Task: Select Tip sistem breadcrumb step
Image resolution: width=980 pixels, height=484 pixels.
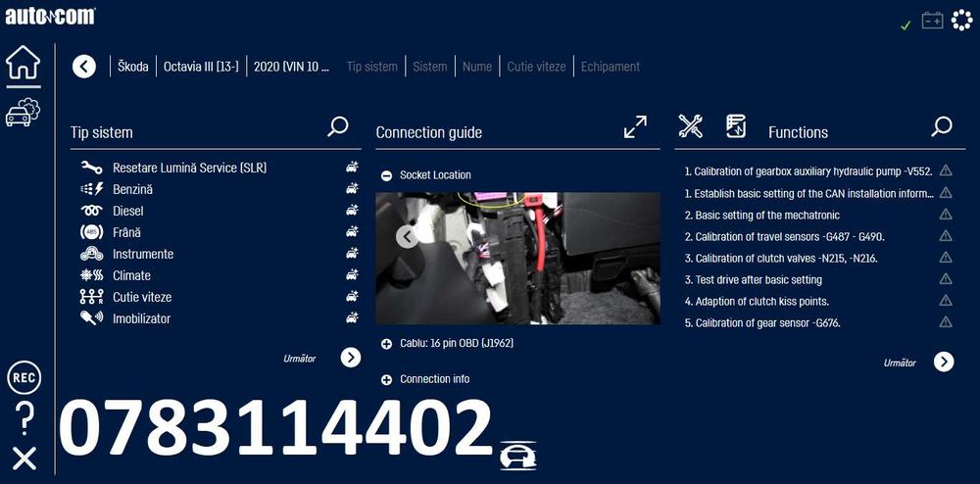Action: click(x=371, y=67)
